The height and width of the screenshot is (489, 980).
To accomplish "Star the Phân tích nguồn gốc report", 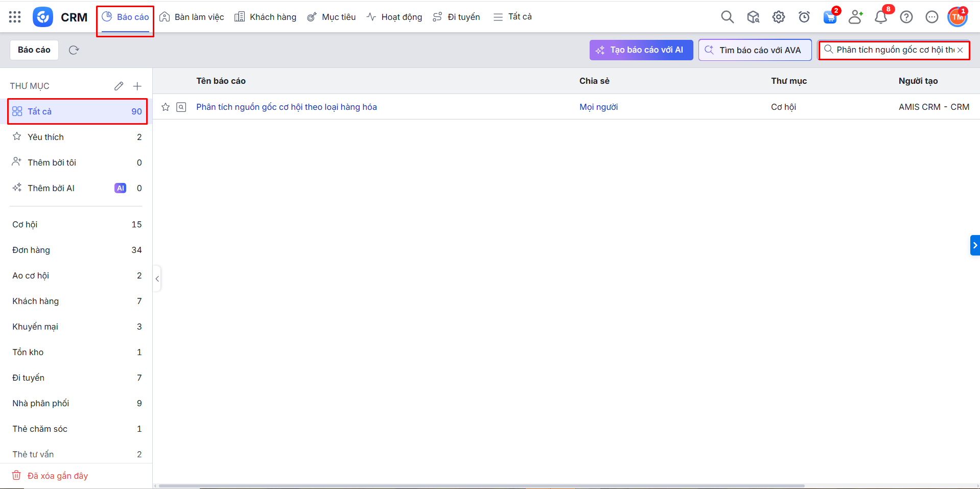I will (x=166, y=107).
